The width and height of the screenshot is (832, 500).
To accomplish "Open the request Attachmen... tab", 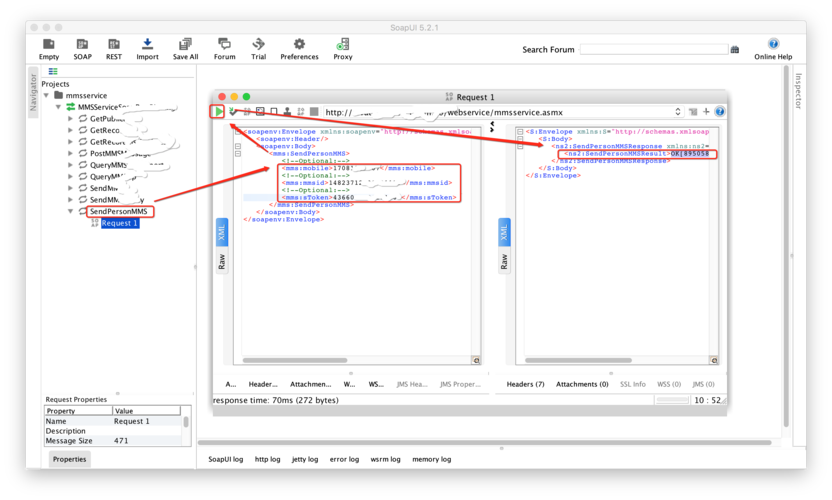I will coord(310,384).
